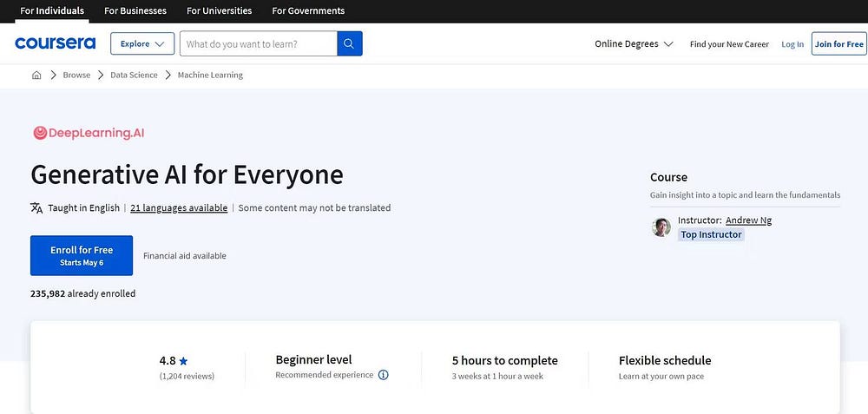Click Log In link

coord(792,44)
